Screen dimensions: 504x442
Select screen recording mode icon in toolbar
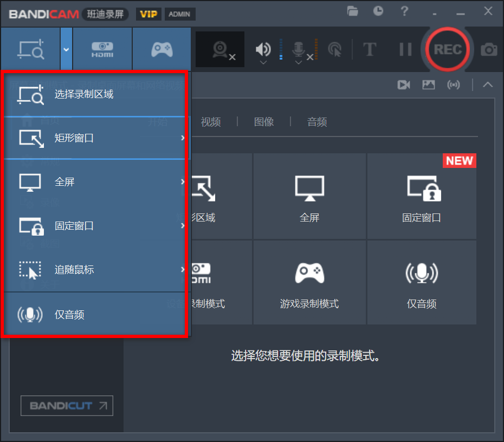pyautogui.click(x=30, y=49)
